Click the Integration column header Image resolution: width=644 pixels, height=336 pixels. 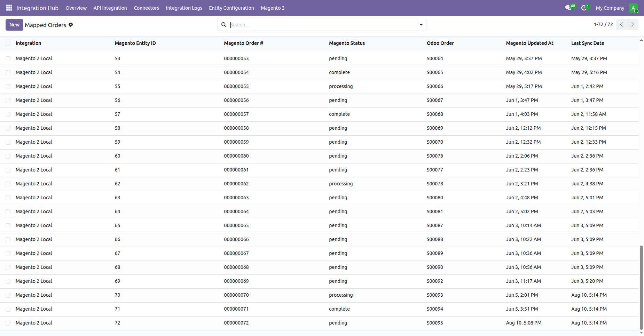tap(28, 43)
